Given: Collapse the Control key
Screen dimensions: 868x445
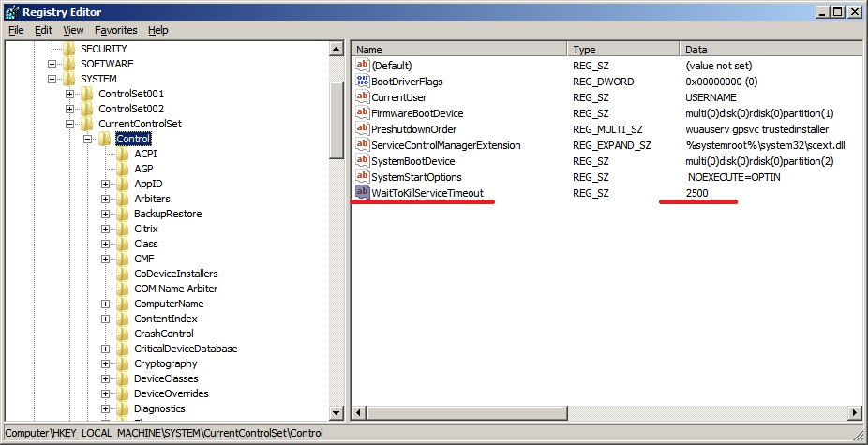Looking at the screenshot, I should [x=87, y=139].
